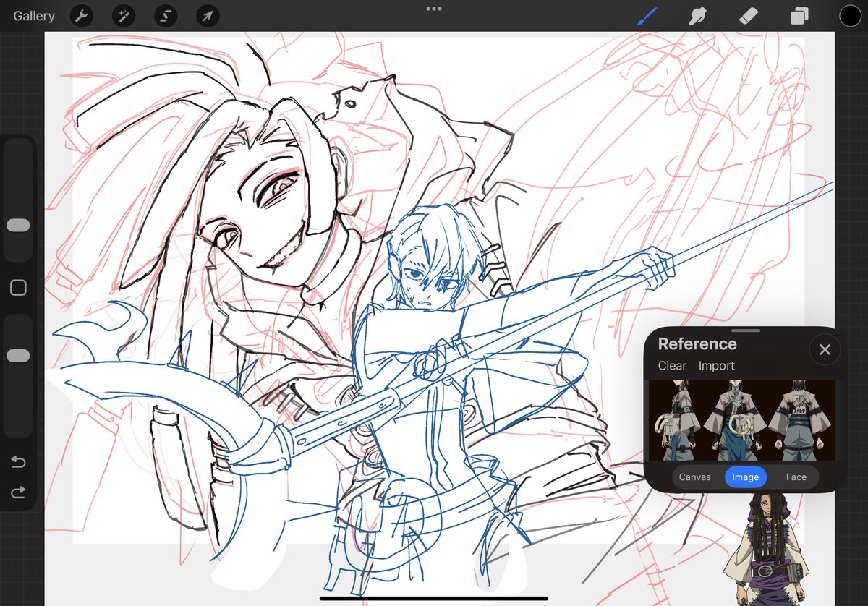This screenshot has height=606, width=868.
Task: Tap the Reference panel title text
Action: coord(697,344)
